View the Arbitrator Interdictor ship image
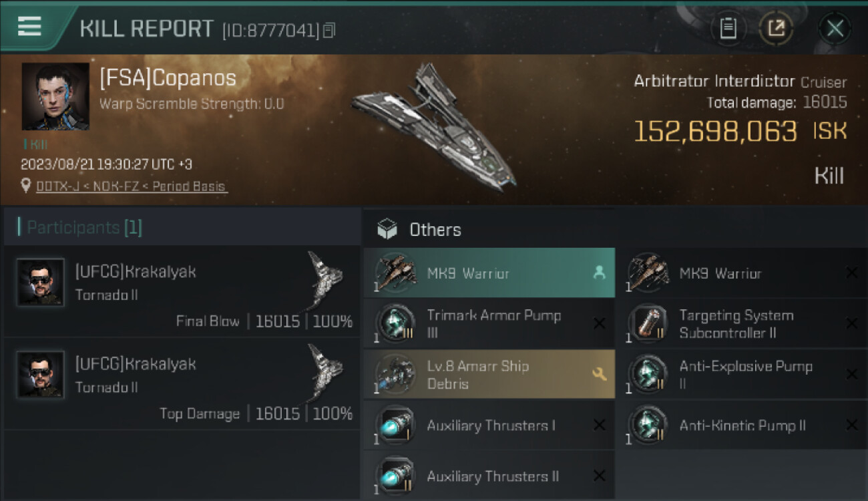The height and width of the screenshot is (501, 868). tap(434, 127)
